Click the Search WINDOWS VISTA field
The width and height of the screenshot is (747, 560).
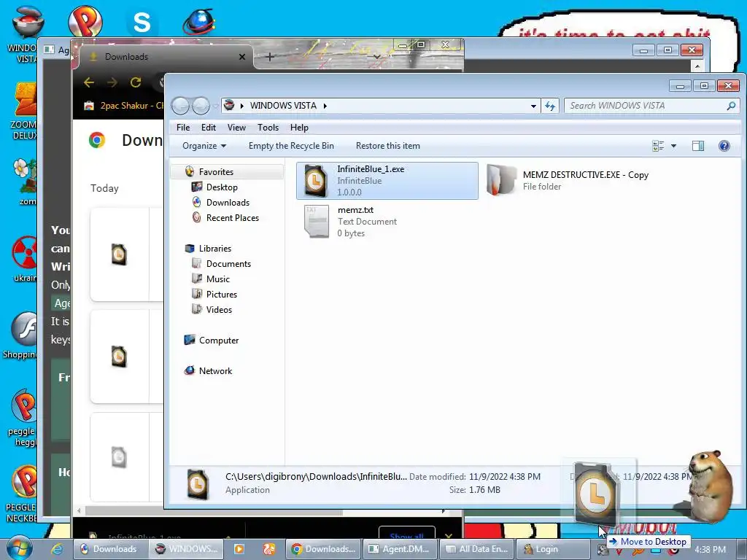[x=645, y=106]
